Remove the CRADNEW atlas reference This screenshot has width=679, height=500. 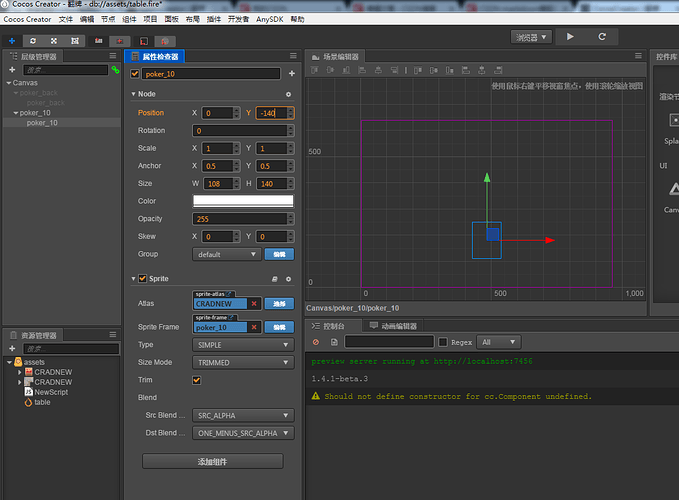254,303
